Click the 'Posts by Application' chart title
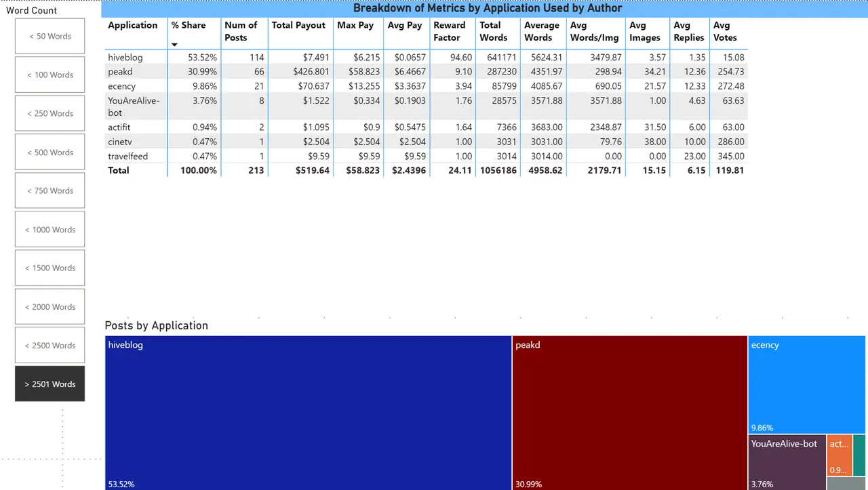This screenshot has height=490, width=868. 156,325
